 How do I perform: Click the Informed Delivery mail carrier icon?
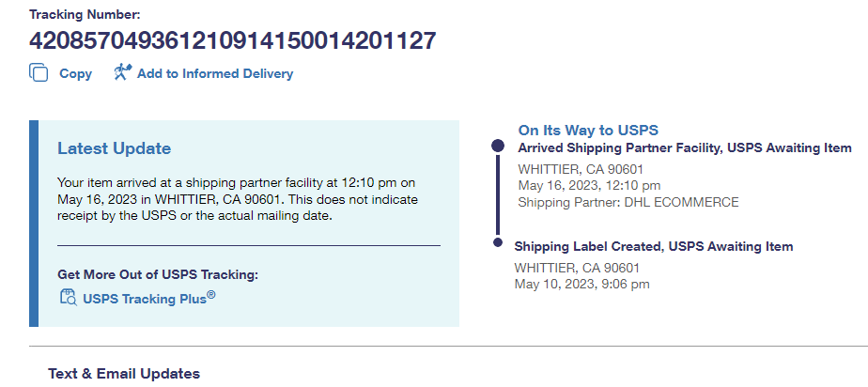122,72
